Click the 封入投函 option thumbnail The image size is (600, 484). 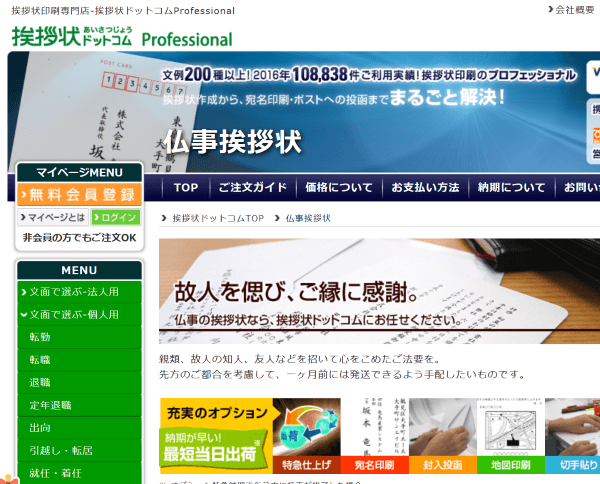443,436
